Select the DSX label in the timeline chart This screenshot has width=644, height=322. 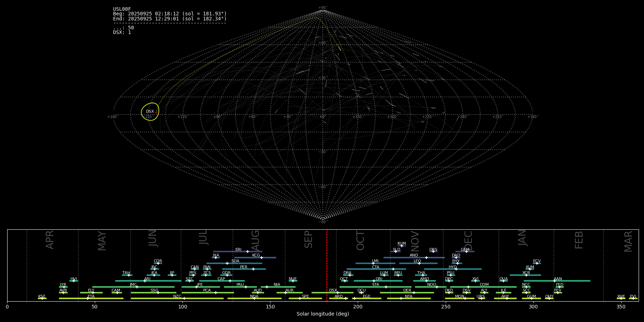(333, 291)
